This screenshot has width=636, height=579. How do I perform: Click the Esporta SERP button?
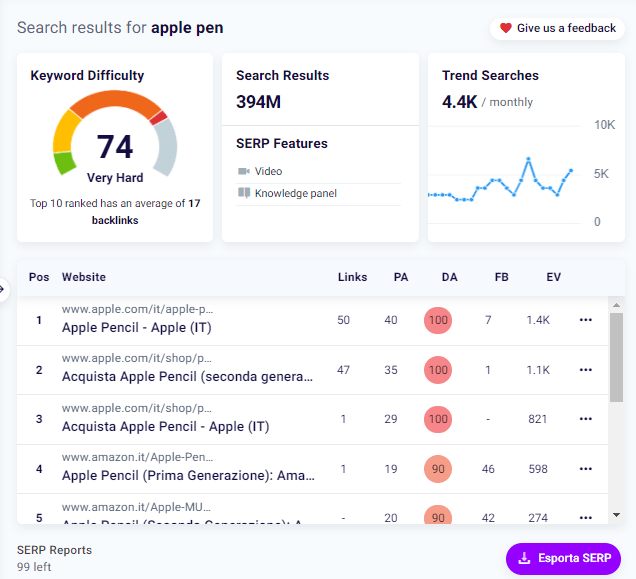click(x=563, y=558)
